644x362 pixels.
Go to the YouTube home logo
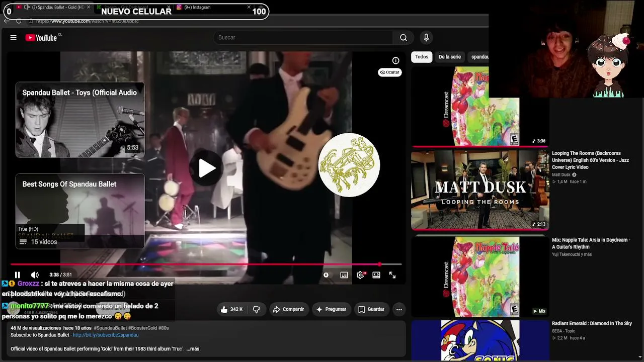[x=41, y=38]
